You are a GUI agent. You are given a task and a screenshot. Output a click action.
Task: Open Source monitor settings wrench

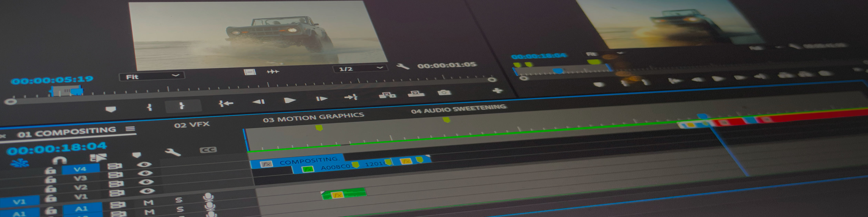[403, 66]
